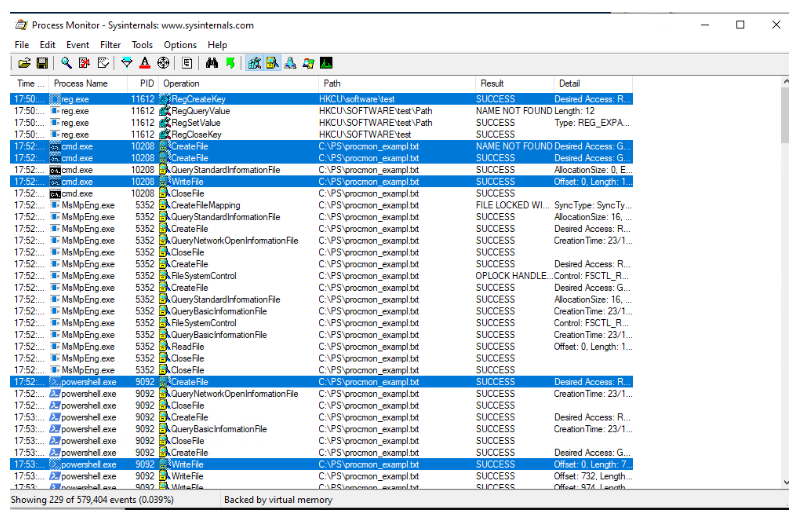Image resolution: width=795 pixels, height=510 pixels.
Task: Select powershell.exe WriteFile row with Offset: 732
Action: click(321, 476)
